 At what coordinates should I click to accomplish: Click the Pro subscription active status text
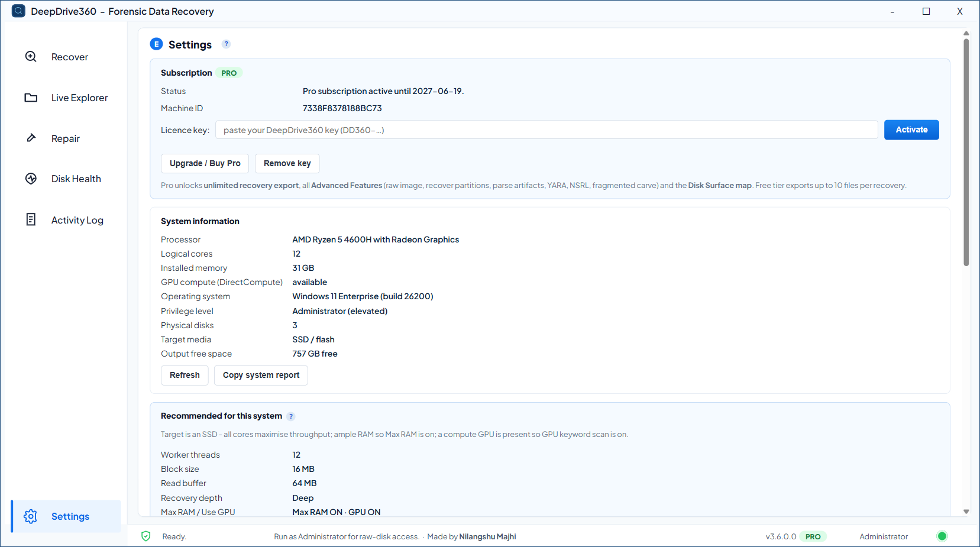[383, 91]
